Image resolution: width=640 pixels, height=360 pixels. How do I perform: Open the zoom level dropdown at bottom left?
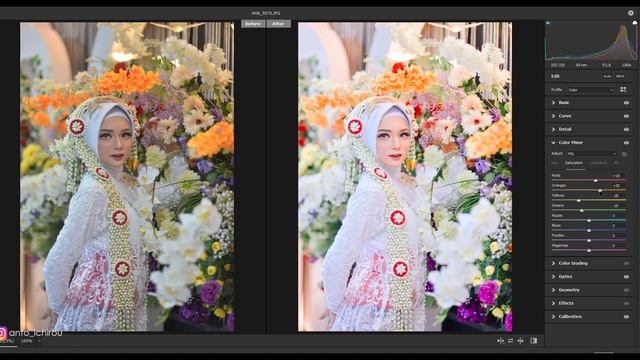click(31, 341)
